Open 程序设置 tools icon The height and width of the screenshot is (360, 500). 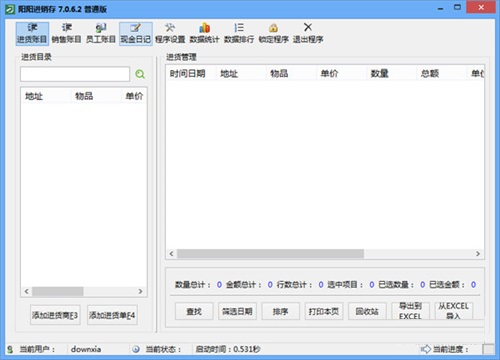[170, 33]
